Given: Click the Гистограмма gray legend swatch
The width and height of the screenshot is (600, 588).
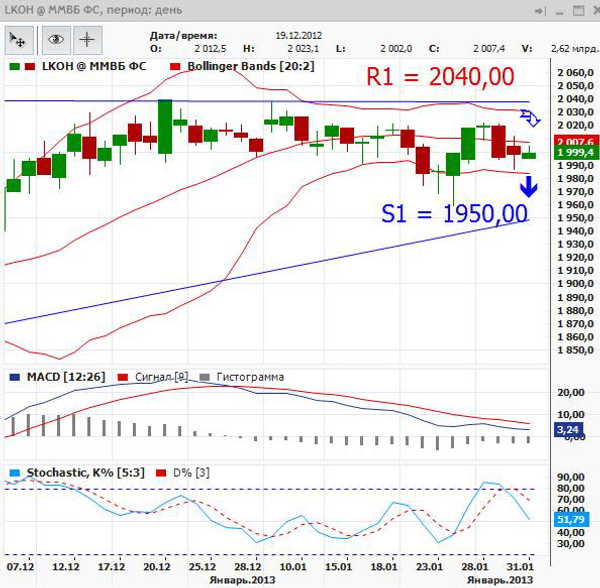Looking at the screenshot, I should pos(205,378).
